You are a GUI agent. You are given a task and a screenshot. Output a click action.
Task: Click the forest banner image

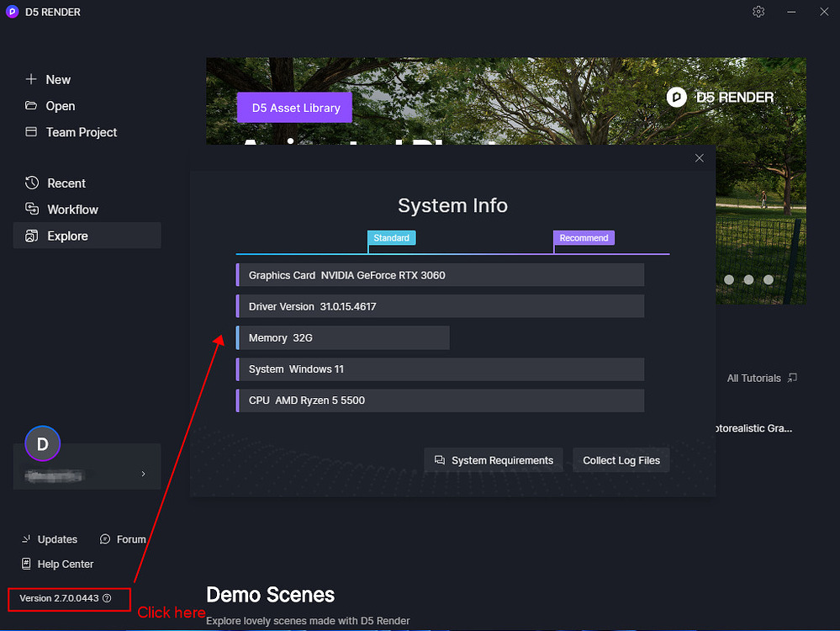505,101
